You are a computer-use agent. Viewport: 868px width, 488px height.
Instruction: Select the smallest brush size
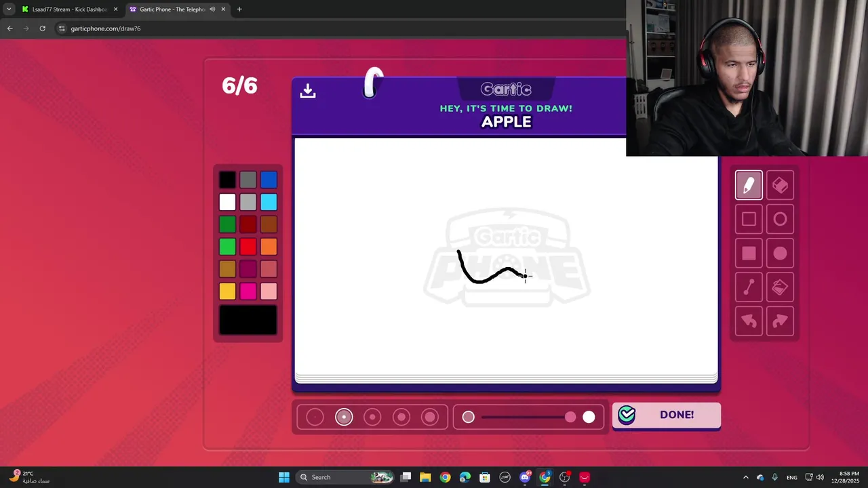(x=315, y=418)
